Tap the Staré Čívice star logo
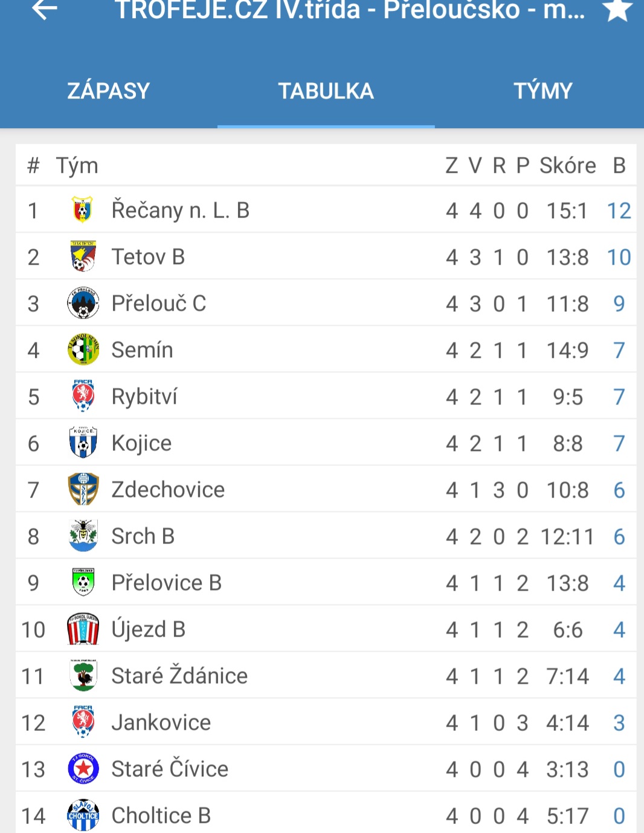The height and width of the screenshot is (833, 644). click(x=83, y=768)
